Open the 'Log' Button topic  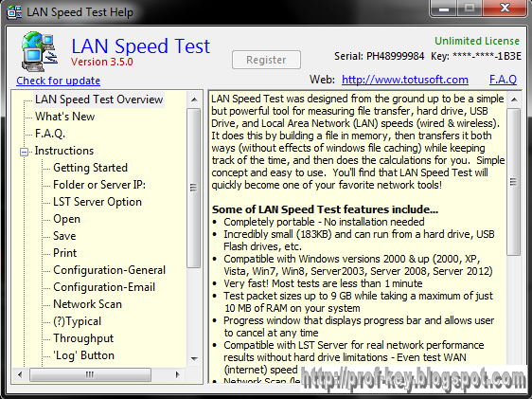(x=83, y=355)
